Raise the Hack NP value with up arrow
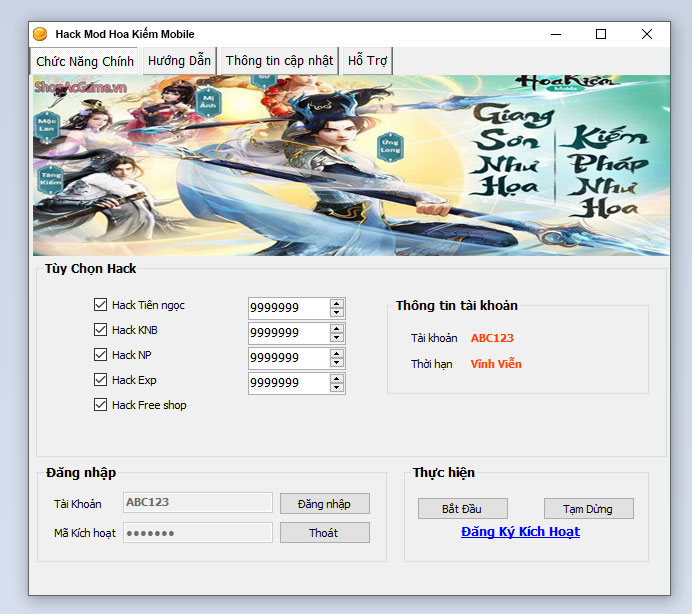The width and height of the screenshot is (693, 616). click(x=337, y=354)
